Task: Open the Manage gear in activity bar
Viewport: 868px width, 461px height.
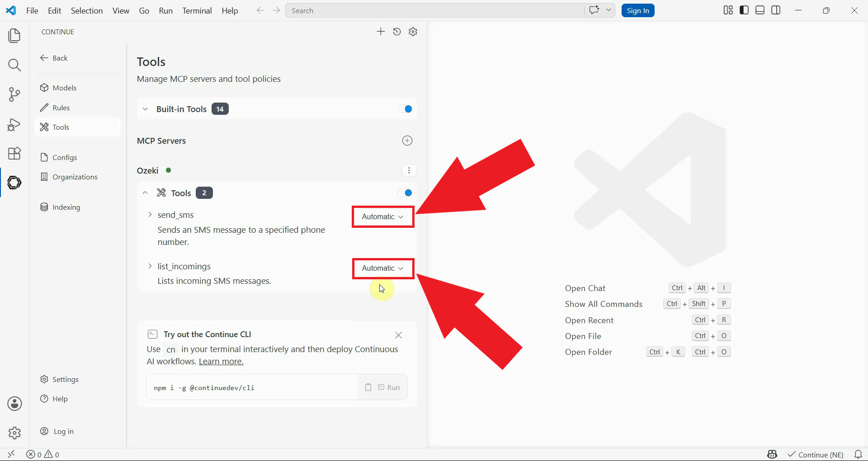Action: (x=14, y=433)
